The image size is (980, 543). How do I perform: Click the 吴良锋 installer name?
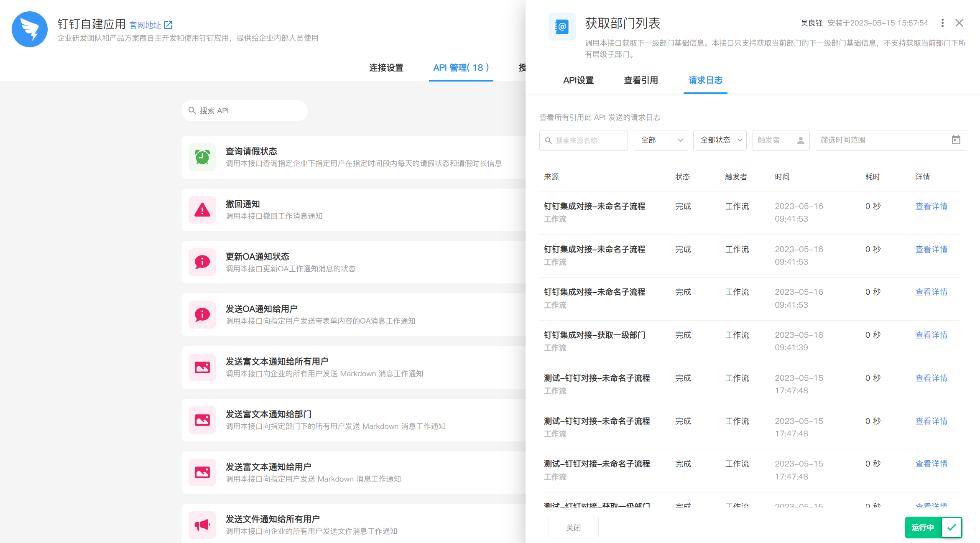click(812, 23)
